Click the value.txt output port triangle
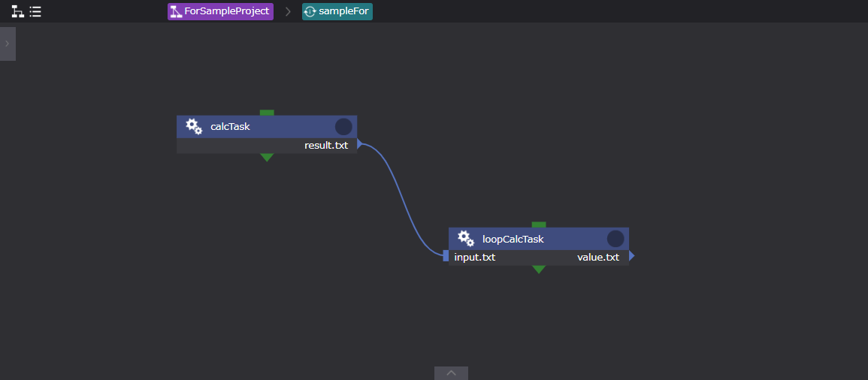Image resolution: width=868 pixels, height=380 pixels. click(632, 257)
